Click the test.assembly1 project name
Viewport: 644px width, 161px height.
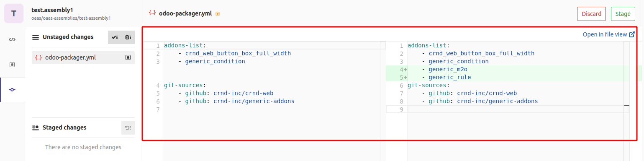pyautogui.click(x=52, y=10)
